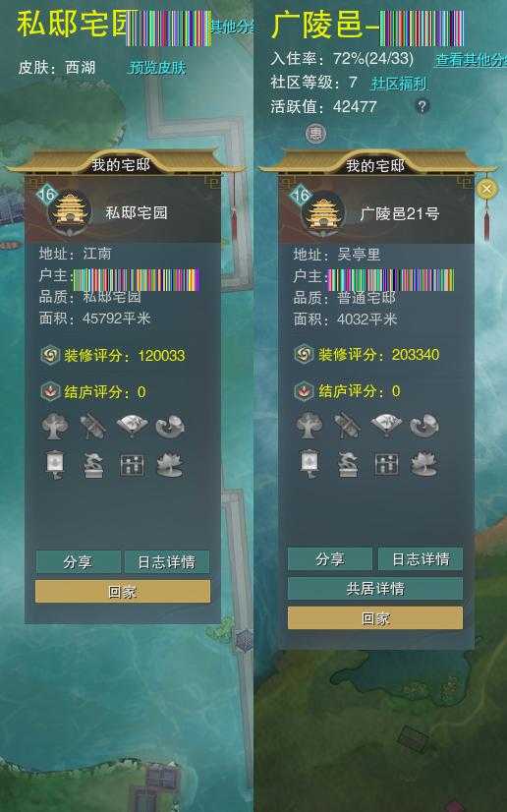This screenshot has width=507, height=812.
Task: Click the 结庐评分 flame icon in the right panel
Action: [305, 391]
